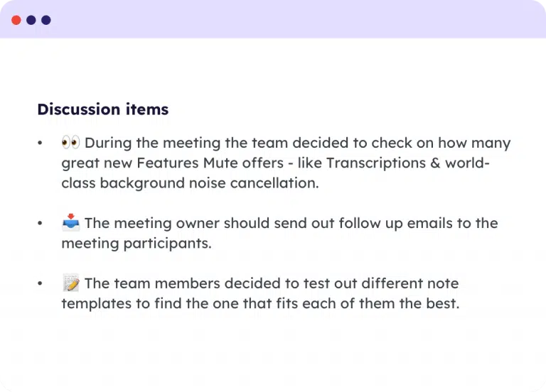Click the word During after eyes emoji
This screenshot has width=546, height=392.
point(108,143)
